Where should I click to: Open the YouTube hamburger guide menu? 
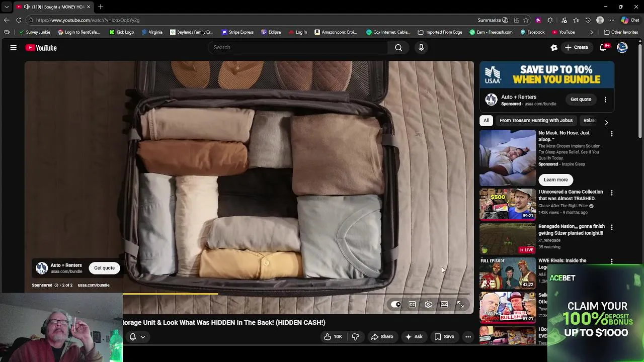click(x=14, y=48)
